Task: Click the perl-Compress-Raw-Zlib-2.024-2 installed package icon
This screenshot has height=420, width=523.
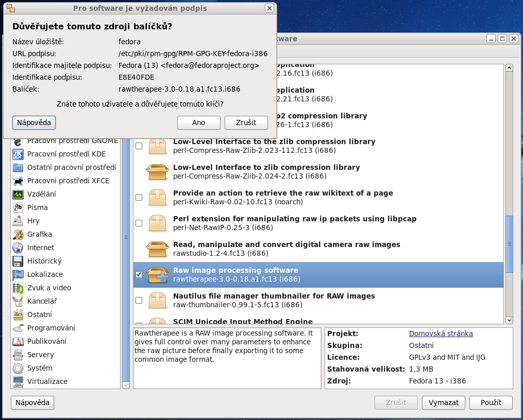Action: (158, 172)
